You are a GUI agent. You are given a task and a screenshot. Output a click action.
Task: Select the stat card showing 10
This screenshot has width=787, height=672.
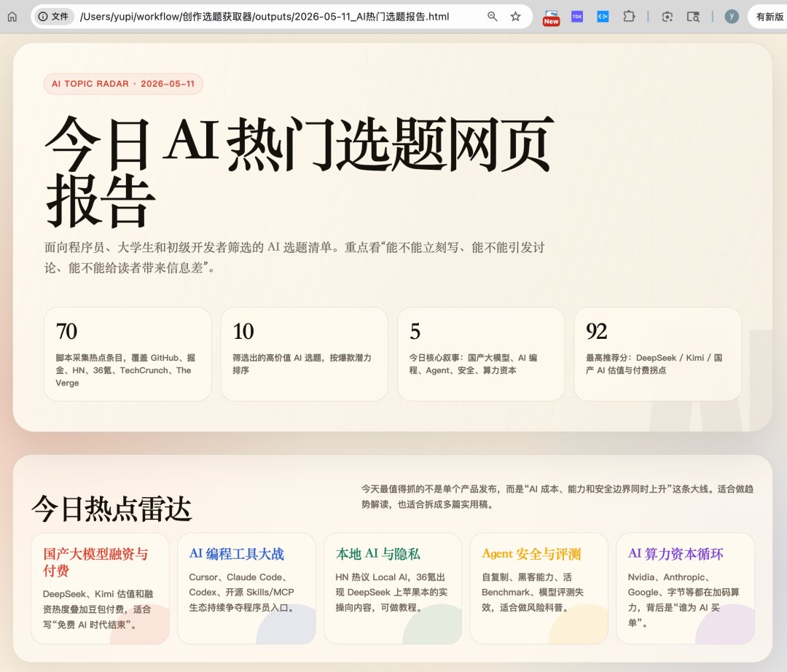click(304, 353)
